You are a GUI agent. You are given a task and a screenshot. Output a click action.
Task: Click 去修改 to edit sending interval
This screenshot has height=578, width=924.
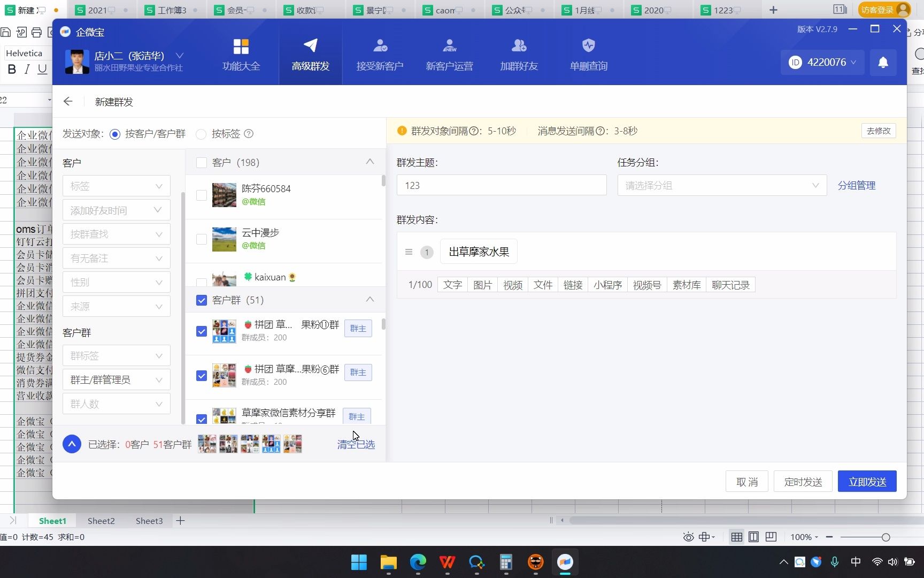point(878,131)
